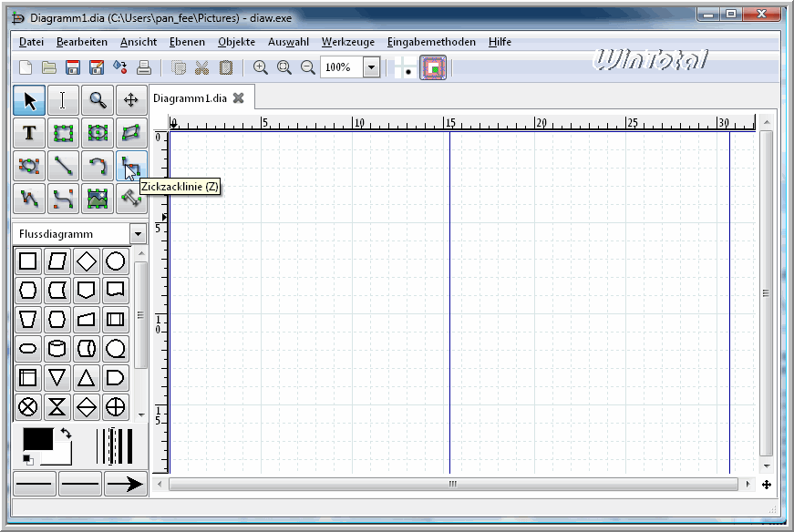Open the zoom percentage dropdown
The image size is (794, 532).
[371, 67]
